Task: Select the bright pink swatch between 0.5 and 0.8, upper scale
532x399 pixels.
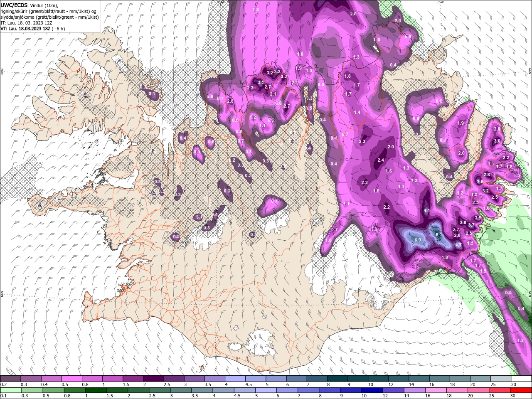Action: [71, 379]
